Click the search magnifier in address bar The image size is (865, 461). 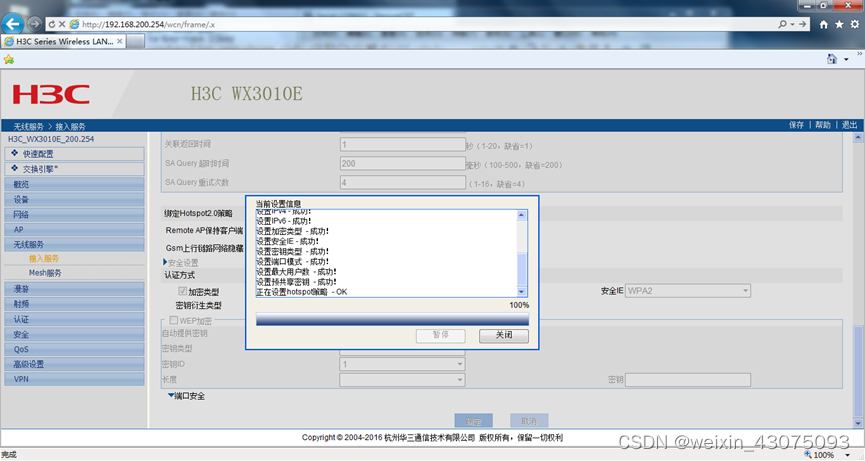pyautogui.click(x=782, y=24)
